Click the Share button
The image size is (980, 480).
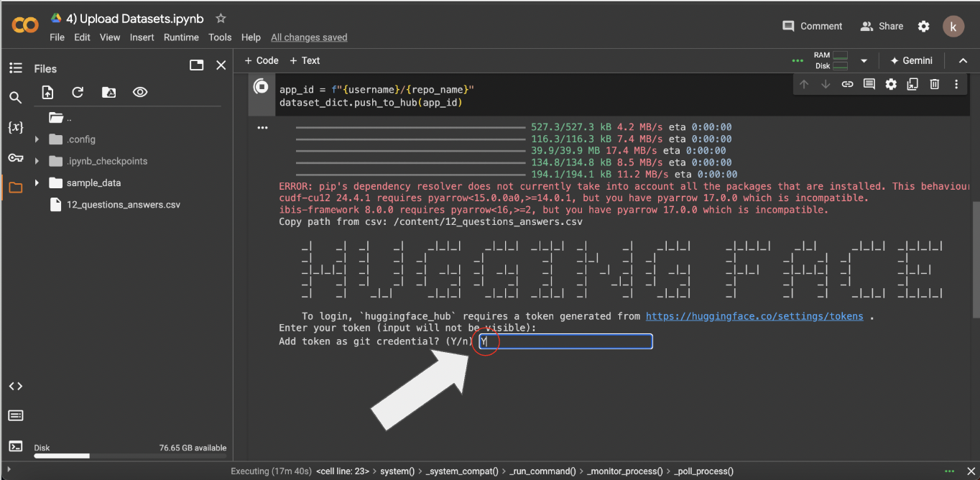pyautogui.click(x=882, y=26)
